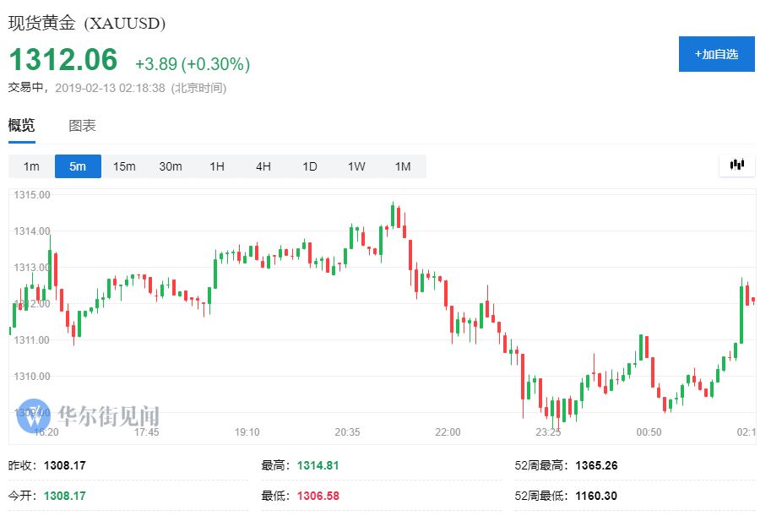Click the 23:25 time axis label
771x532 pixels.
click(x=548, y=432)
